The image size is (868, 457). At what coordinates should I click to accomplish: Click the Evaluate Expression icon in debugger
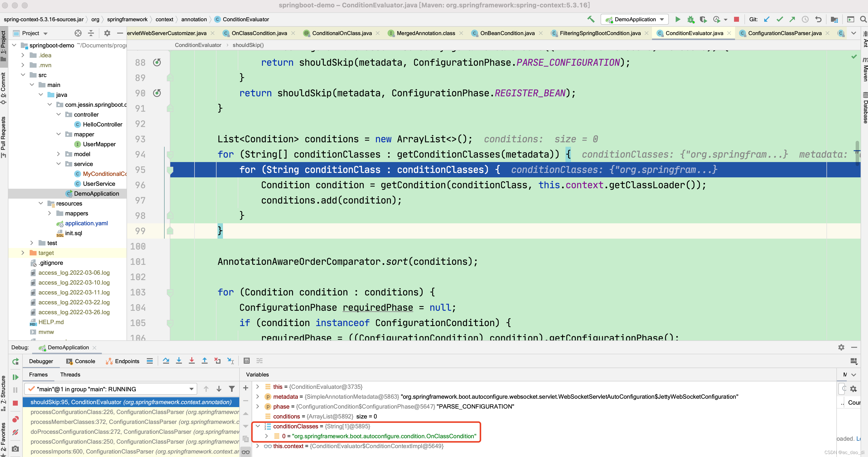245,361
